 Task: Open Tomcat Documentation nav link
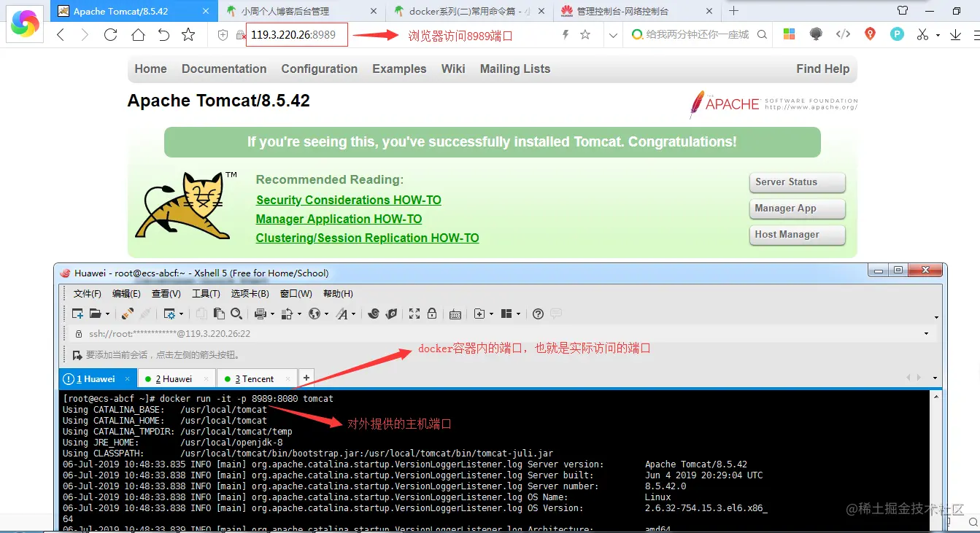click(224, 69)
